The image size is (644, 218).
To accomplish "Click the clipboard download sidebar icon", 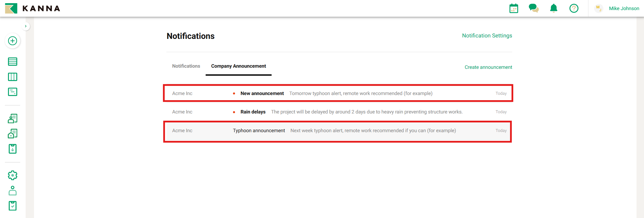I will [x=12, y=149].
